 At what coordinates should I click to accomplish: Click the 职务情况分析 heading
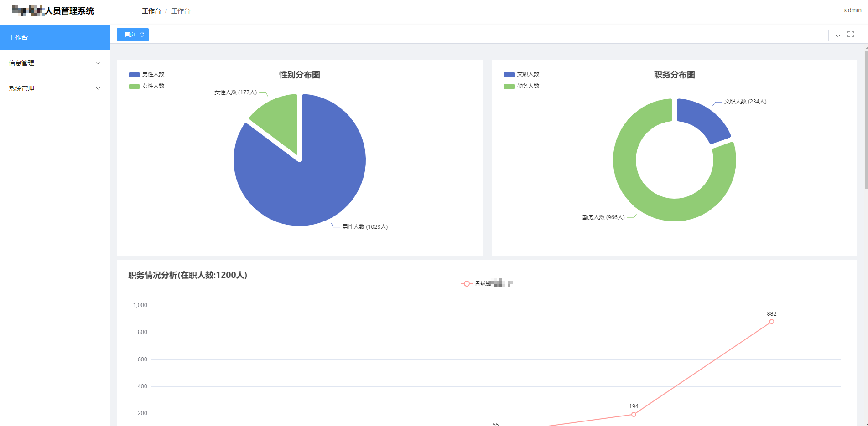point(187,275)
